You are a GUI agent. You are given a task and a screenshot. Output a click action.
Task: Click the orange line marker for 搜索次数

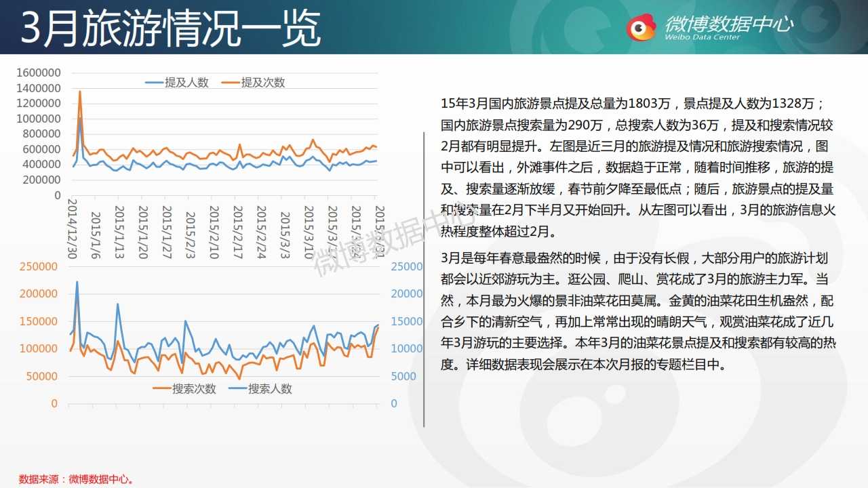(x=161, y=389)
